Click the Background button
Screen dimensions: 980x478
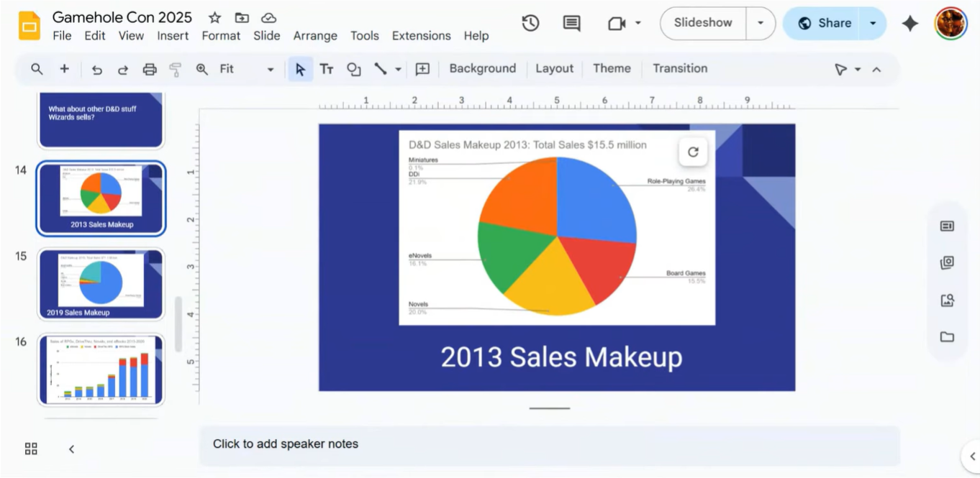(x=482, y=68)
